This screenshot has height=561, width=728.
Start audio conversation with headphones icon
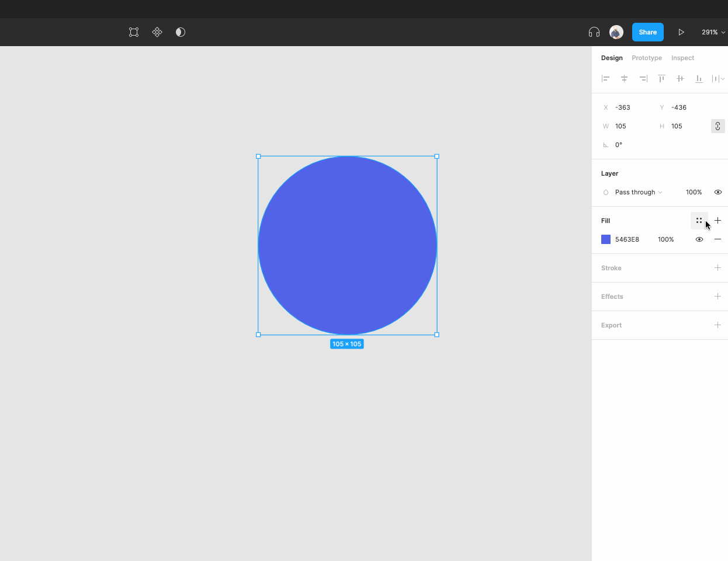tap(594, 32)
